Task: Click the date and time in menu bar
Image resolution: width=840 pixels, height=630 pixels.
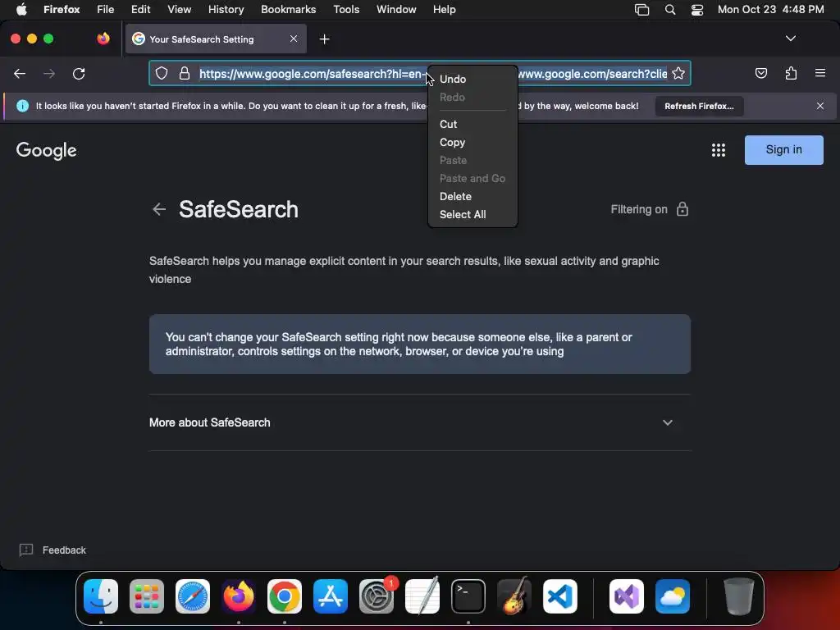Action: click(770, 9)
